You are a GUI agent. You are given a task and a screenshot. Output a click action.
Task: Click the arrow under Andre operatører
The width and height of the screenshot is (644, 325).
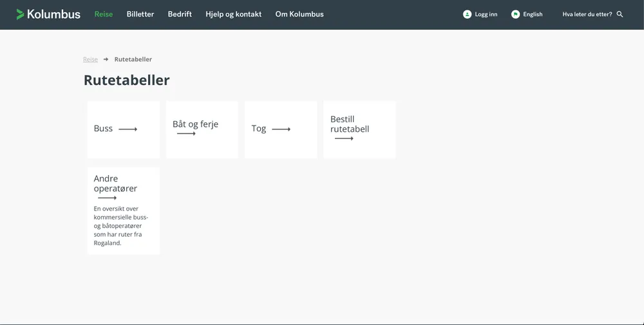click(x=108, y=198)
